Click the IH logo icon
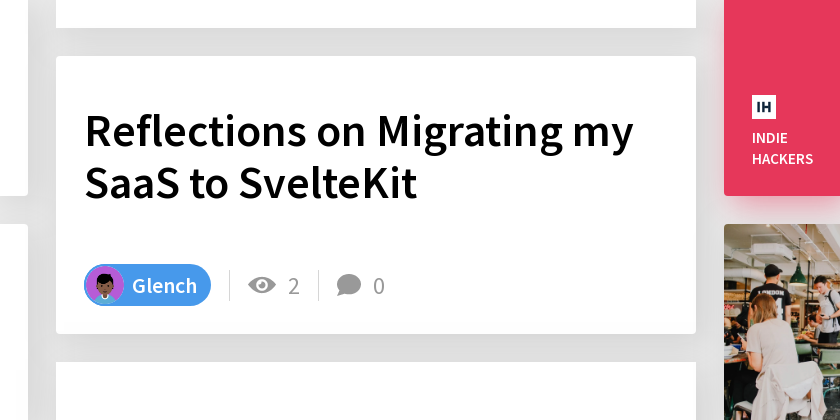The height and width of the screenshot is (420, 840). tap(763, 107)
